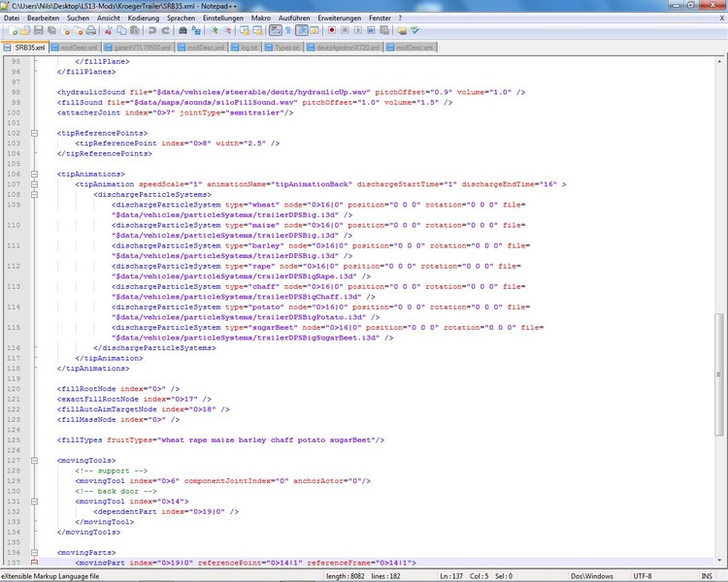Screen dimensions: 728x582
Task: Collapse the movingTools block at line 127
Action: [x=34, y=461]
